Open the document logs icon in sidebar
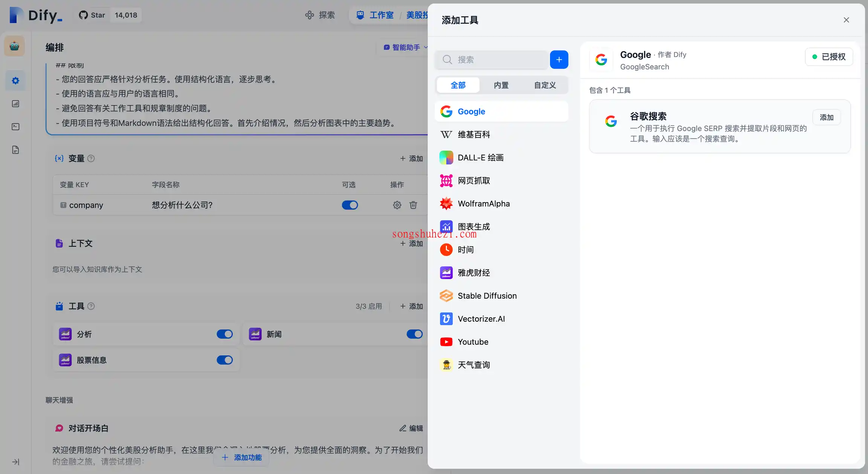Screen dimensions: 868x474 (x=15, y=150)
